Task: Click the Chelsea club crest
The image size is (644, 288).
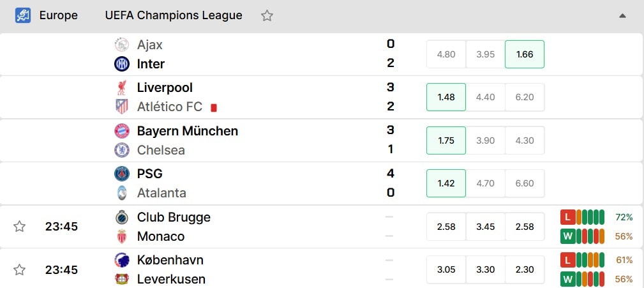Action: 121,150
